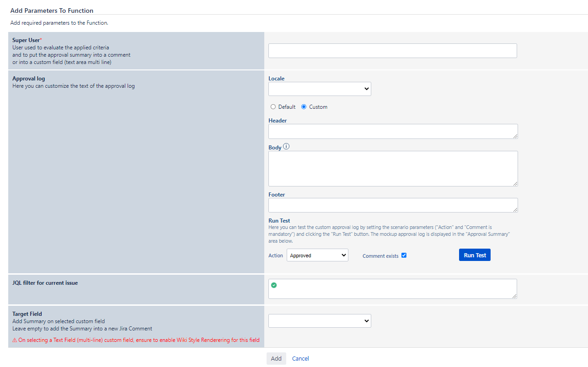Click the Add button
588x367 pixels.
coord(276,359)
